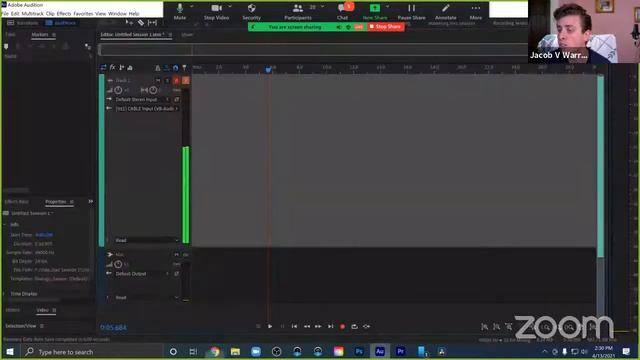Toggle input monitoring I on Track 1

click(186, 80)
